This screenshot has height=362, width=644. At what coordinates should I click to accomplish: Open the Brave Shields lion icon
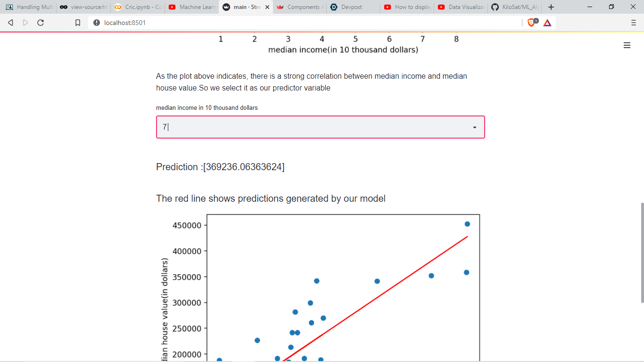coord(530,22)
